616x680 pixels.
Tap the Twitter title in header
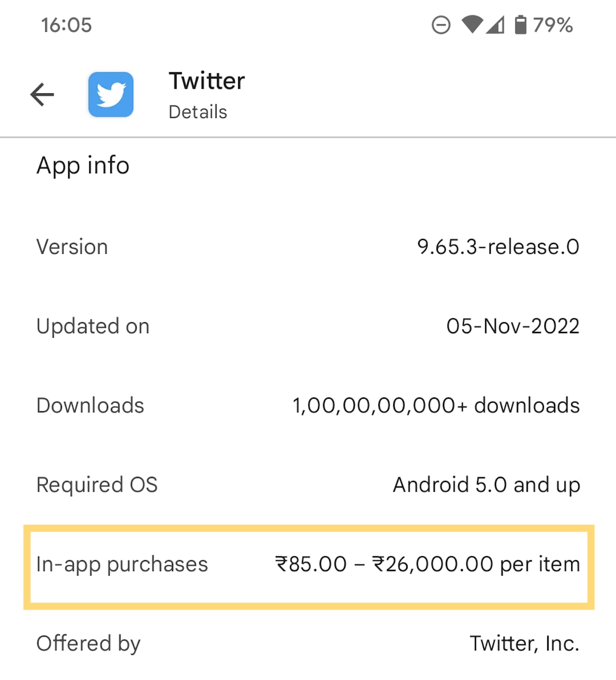[206, 81]
